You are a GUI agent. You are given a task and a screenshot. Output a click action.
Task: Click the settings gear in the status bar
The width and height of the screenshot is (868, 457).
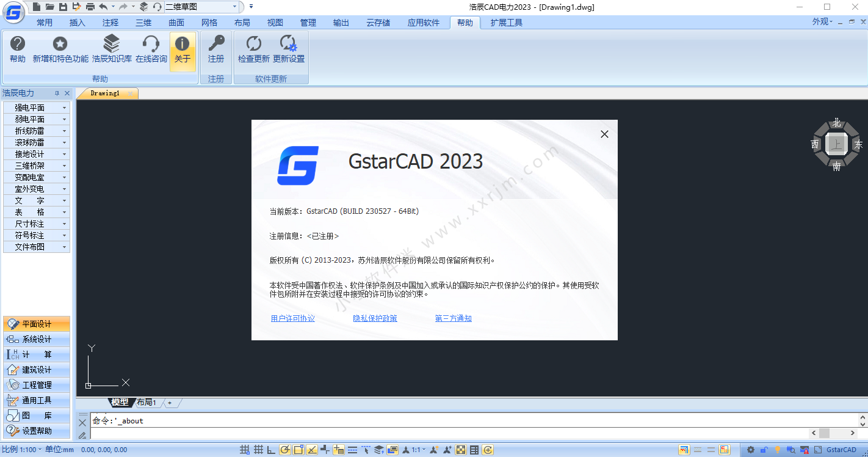pos(750,450)
